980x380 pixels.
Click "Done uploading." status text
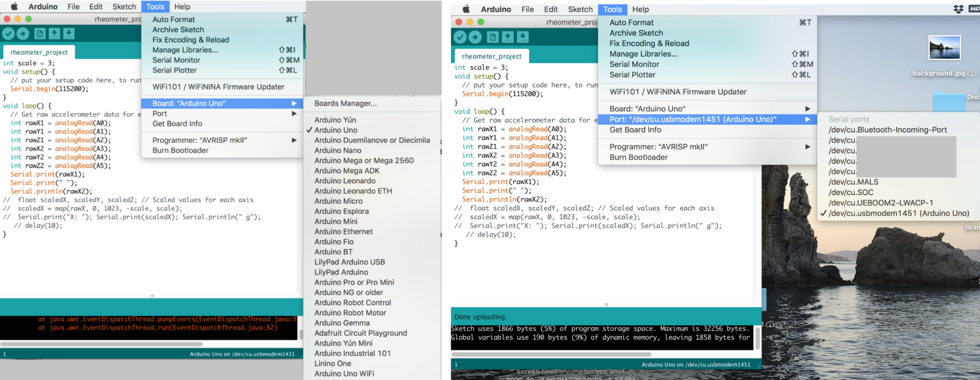click(480, 317)
